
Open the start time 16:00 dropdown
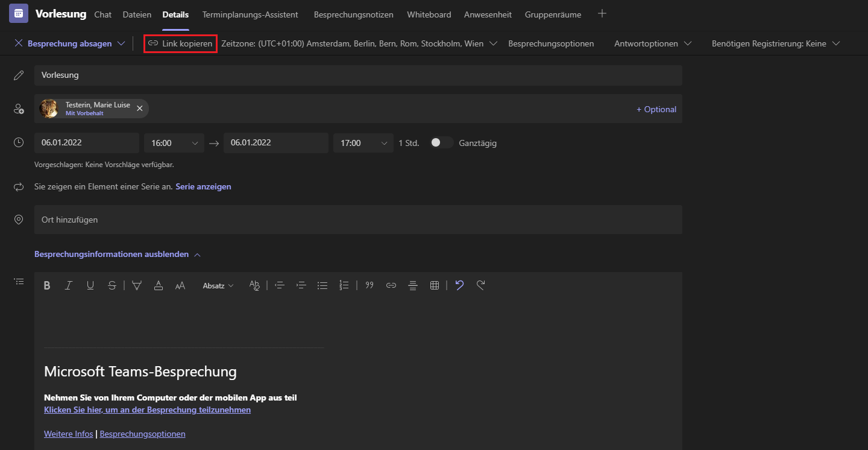pyautogui.click(x=174, y=143)
